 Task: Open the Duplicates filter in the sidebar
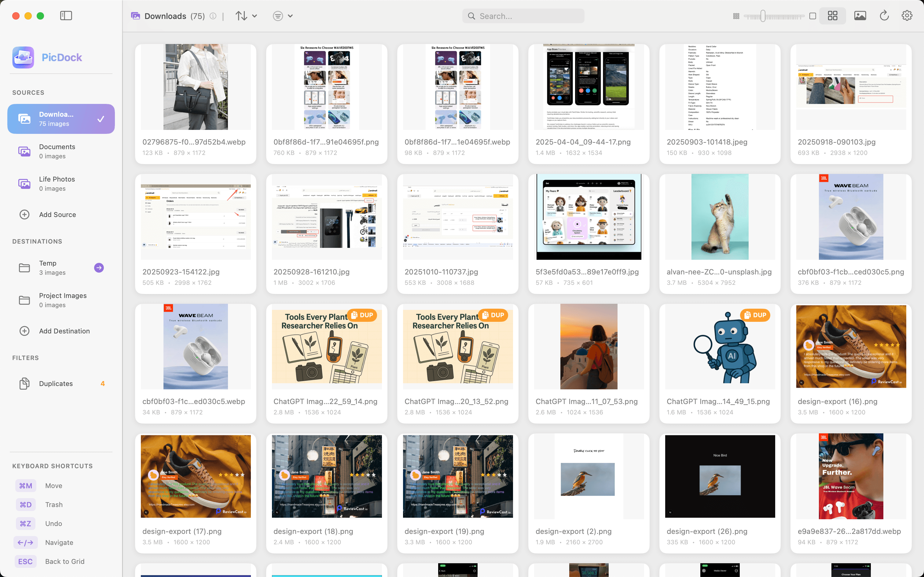tap(56, 384)
